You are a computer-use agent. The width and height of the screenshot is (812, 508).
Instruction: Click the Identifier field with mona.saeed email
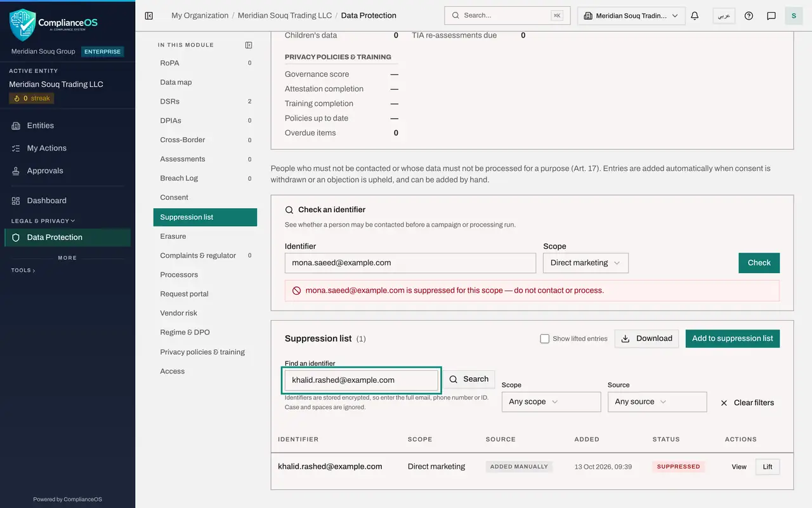(x=410, y=263)
